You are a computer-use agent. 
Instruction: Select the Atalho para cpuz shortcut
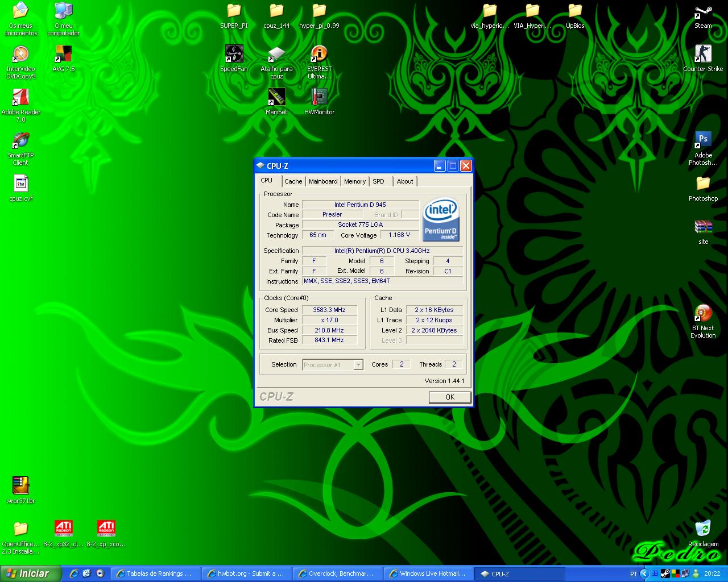click(276, 63)
